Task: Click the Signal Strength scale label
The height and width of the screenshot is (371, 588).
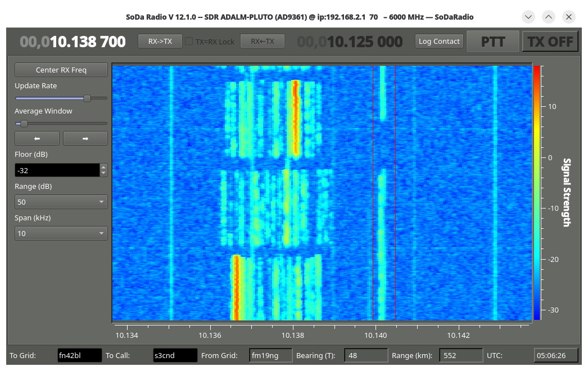Action: (567, 192)
